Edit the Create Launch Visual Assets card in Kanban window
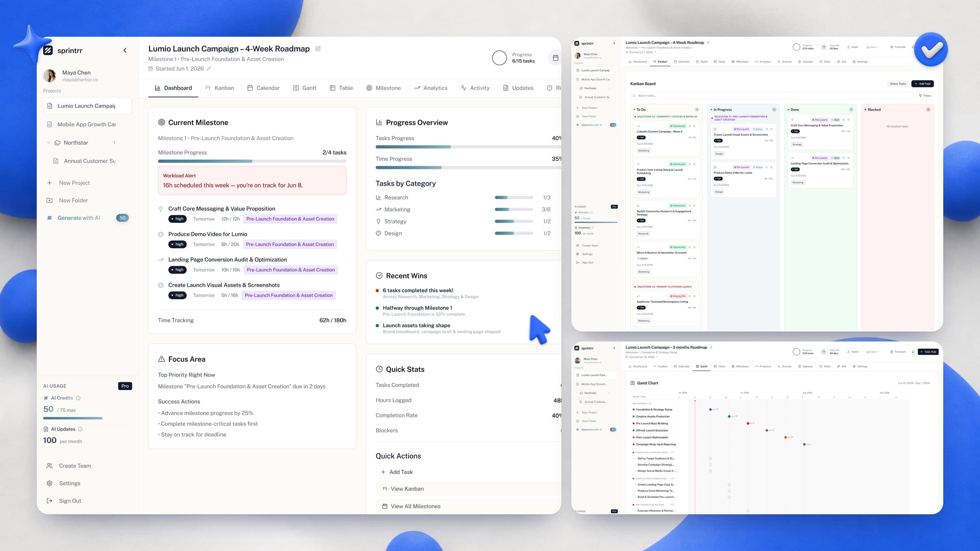Viewport: 980px width, 551px height. 767,129
